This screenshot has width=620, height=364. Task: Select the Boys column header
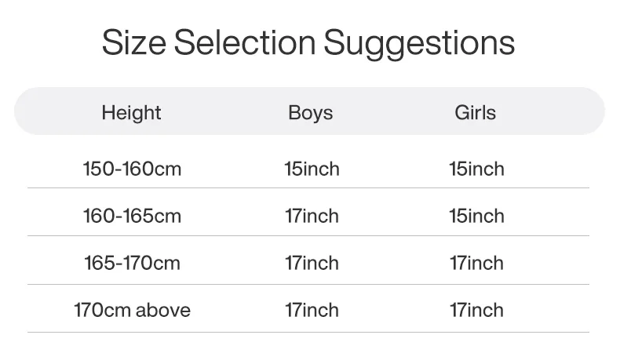(310, 112)
